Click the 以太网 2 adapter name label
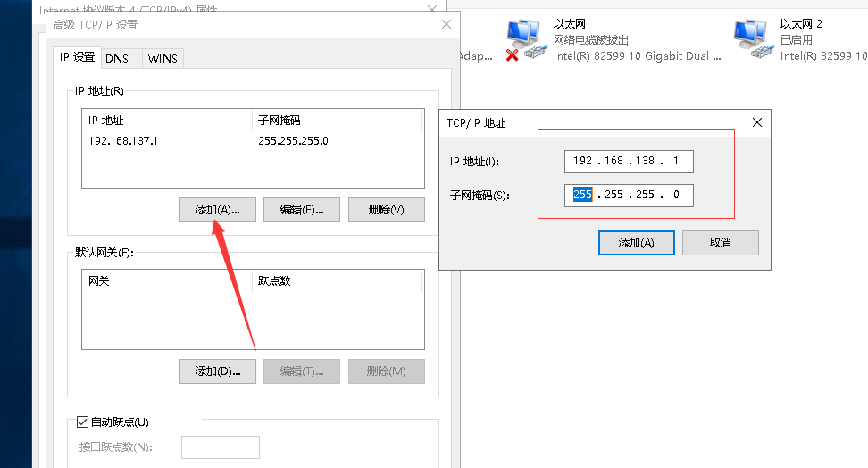The image size is (868, 468). point(801,24)
